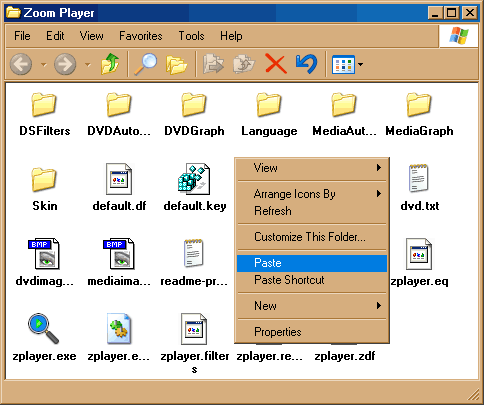Select the readme-pr... text file
The width and height of the screenshot is (484, 405).
tap(194, 263)
